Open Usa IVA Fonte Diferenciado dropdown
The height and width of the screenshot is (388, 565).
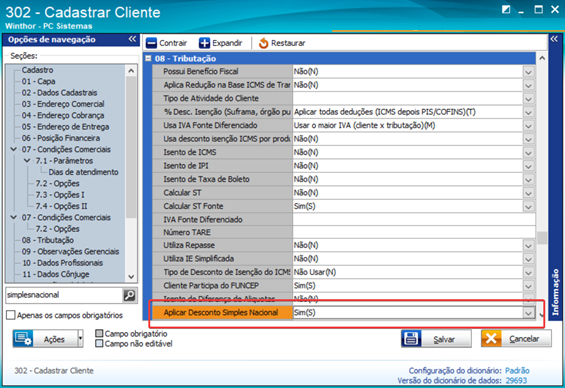coord(528,126)
